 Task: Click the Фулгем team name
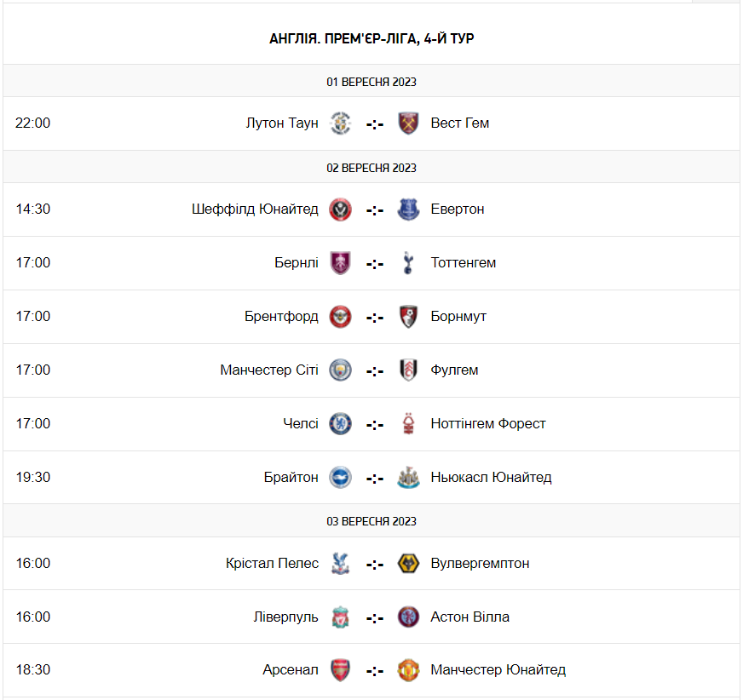454,370
